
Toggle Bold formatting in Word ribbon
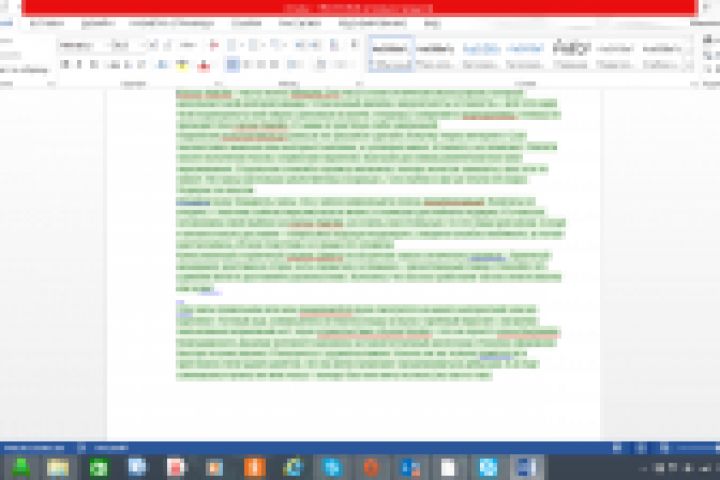click(65, 64)
